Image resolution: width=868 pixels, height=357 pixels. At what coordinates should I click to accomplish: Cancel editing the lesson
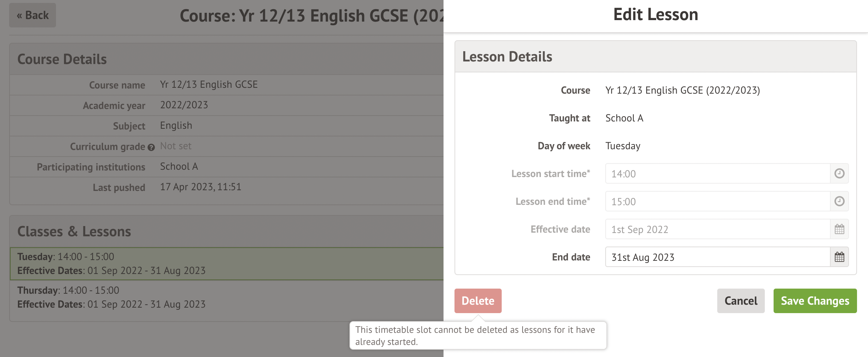click(x=741, y=301)
